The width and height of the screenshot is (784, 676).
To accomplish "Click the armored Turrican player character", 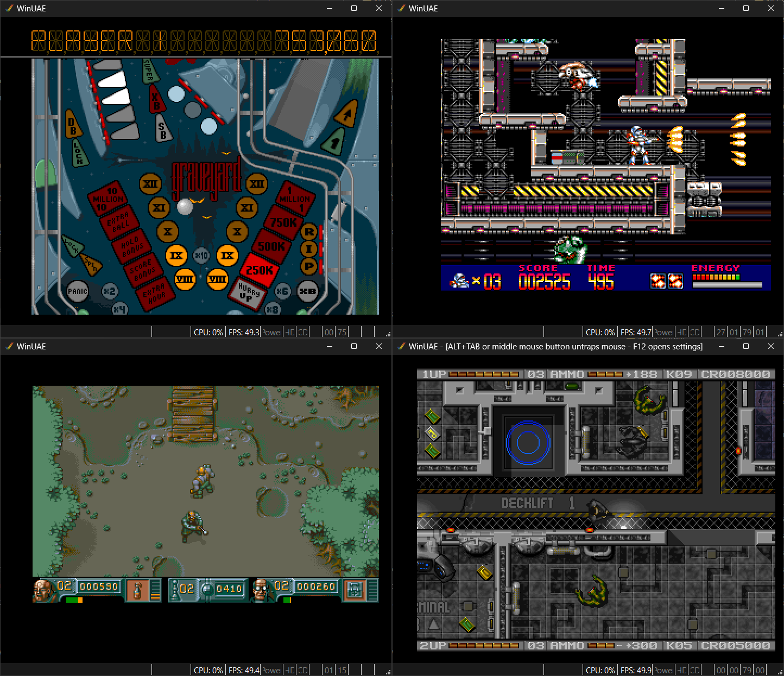I will click(x=639, y=145).
